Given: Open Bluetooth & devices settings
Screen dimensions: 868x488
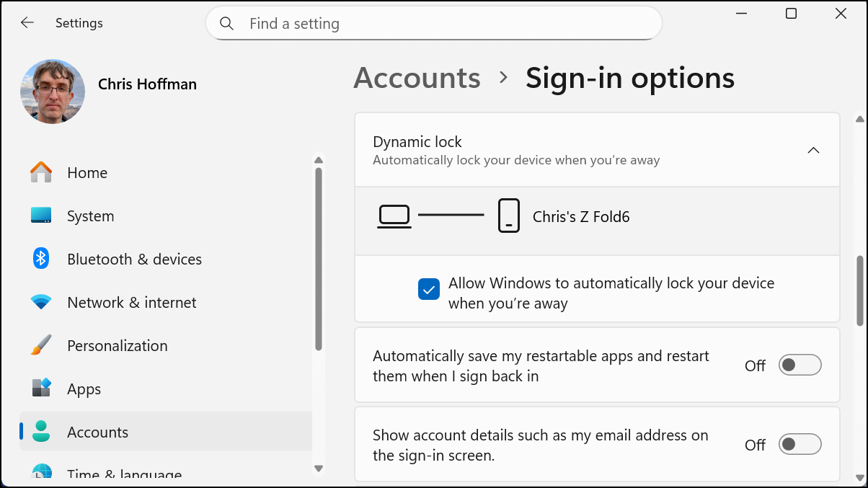Looking at the screenshot, I should point(134,259).
